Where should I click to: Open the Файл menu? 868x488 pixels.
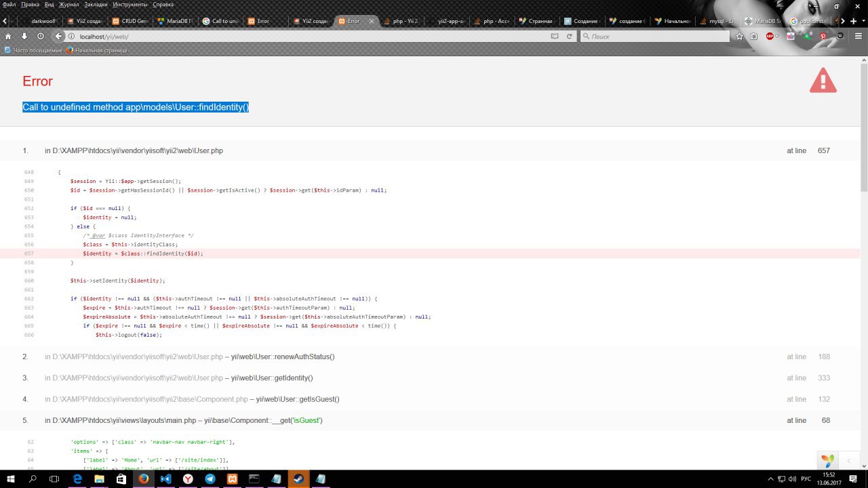(x=9, y=4)
